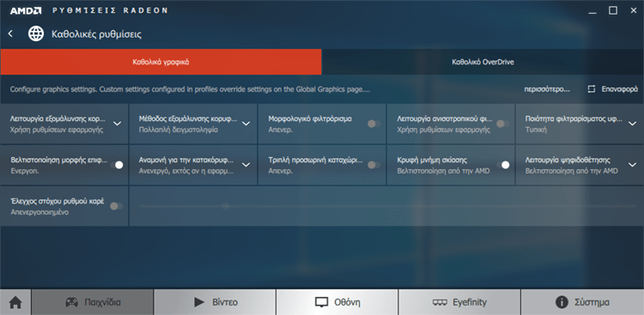Enable Έλεγχος στόχου ρυθμού καρέ switch

coord(117,206)
